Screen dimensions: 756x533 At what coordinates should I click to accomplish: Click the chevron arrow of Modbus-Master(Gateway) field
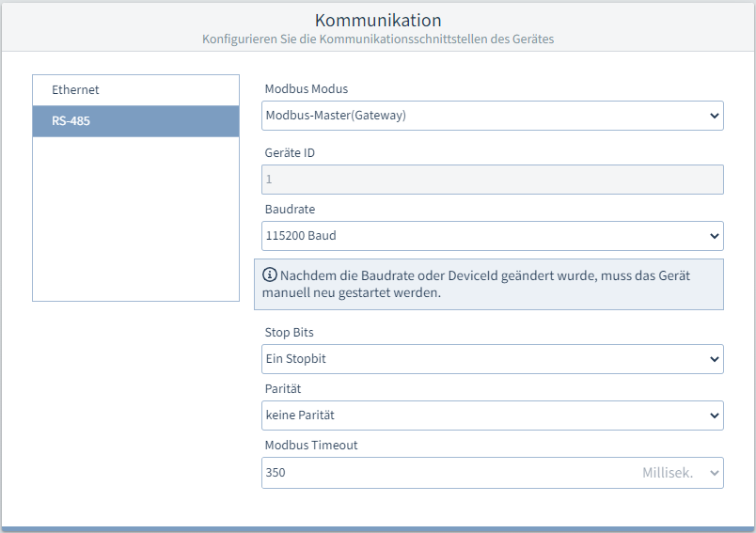pos(713,116)
